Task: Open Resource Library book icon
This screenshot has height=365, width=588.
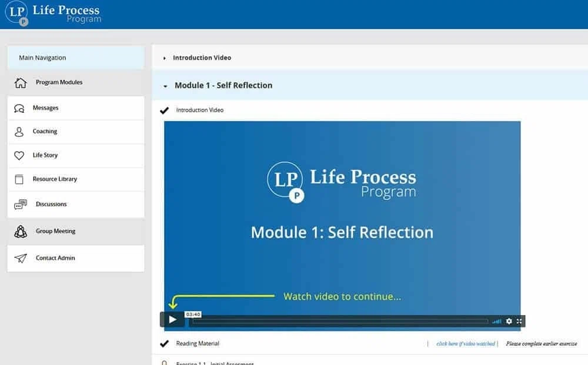Action: click(19, 179)
